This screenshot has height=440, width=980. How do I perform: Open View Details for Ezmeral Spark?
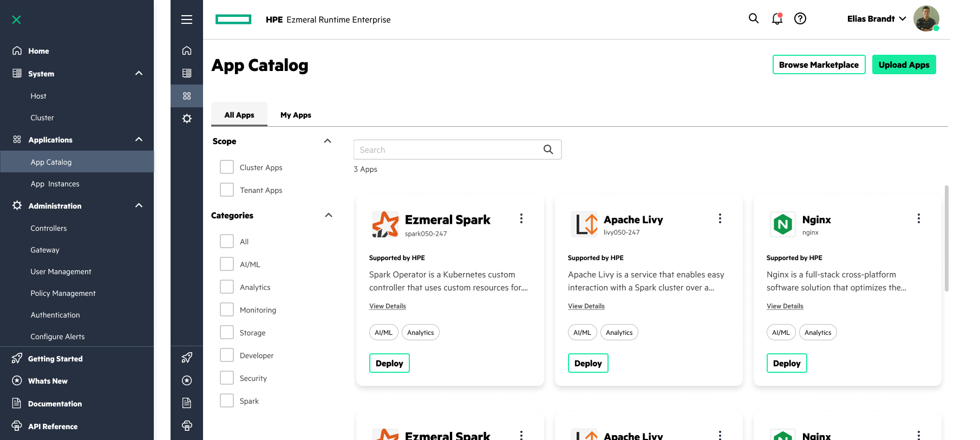click(x=388, y=306)
